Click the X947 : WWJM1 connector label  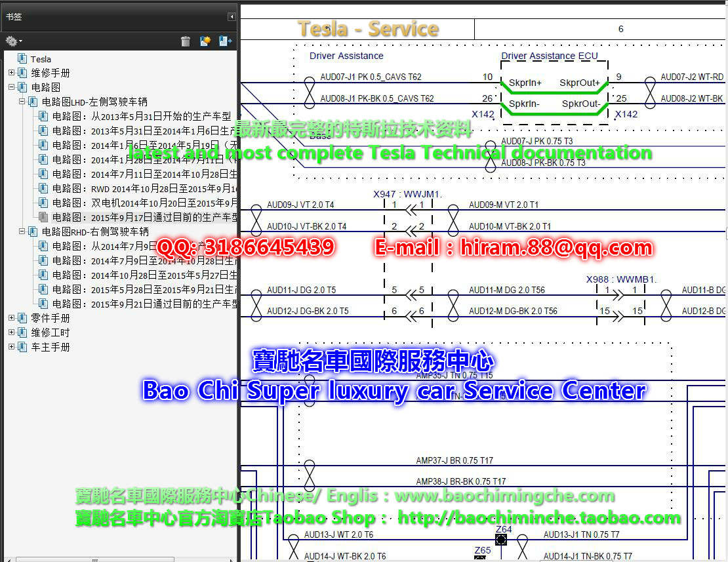click(407, 194)
